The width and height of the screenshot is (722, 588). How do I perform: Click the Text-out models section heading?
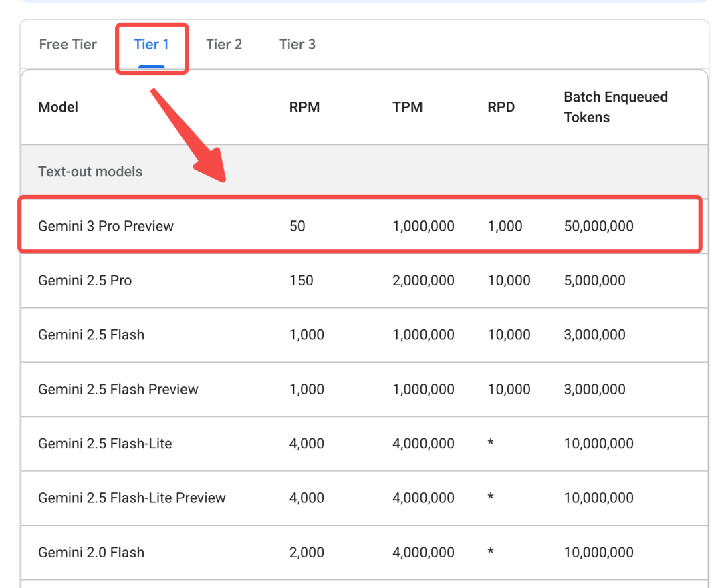90,172
